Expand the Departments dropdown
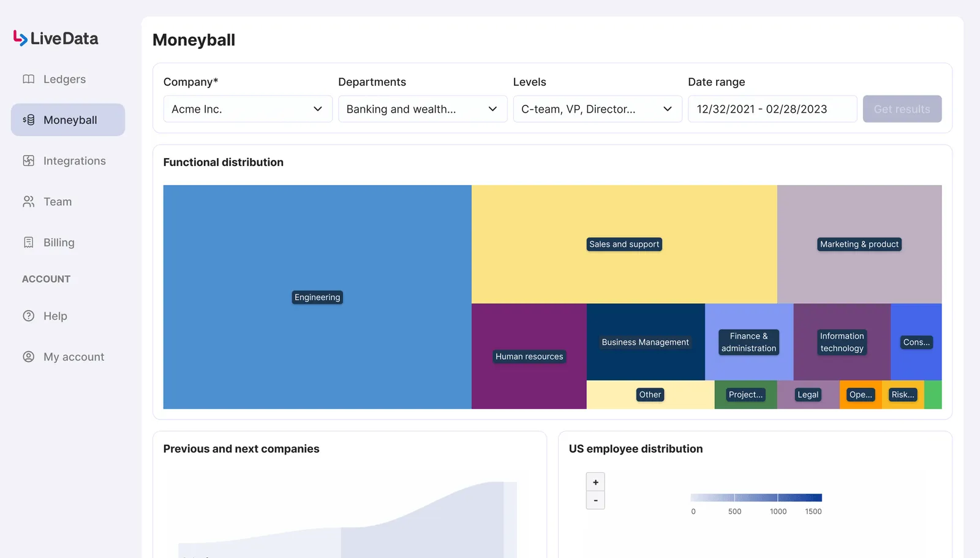 (x=422, y=109)
